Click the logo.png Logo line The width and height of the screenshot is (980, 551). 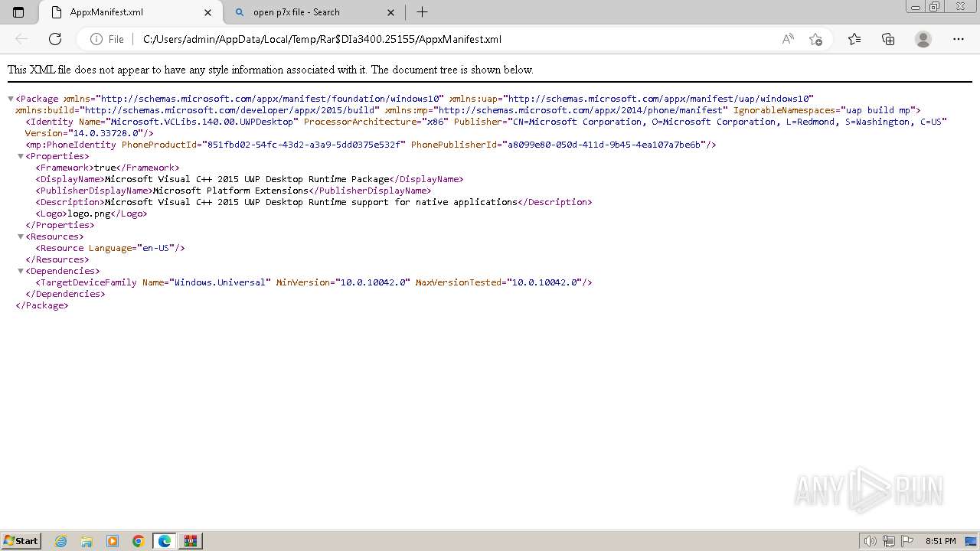click(91, 214)
